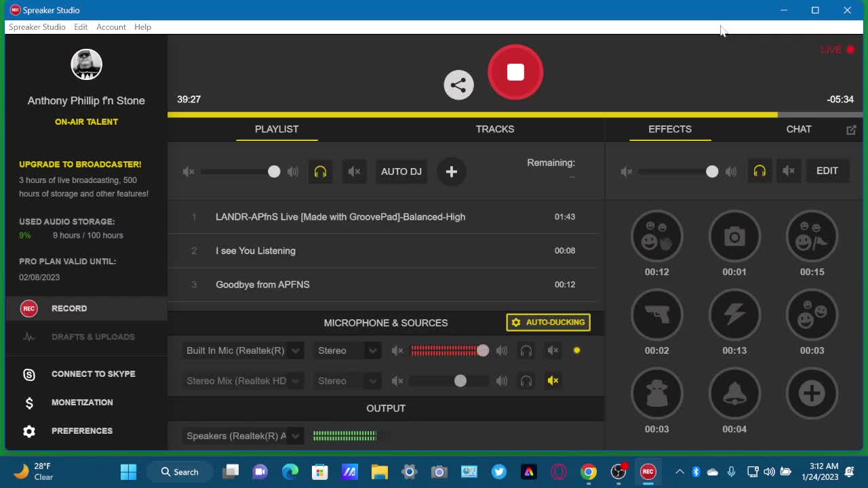Click the share icon beside the stop button
The image size is (868, 488).
[458, 85]
